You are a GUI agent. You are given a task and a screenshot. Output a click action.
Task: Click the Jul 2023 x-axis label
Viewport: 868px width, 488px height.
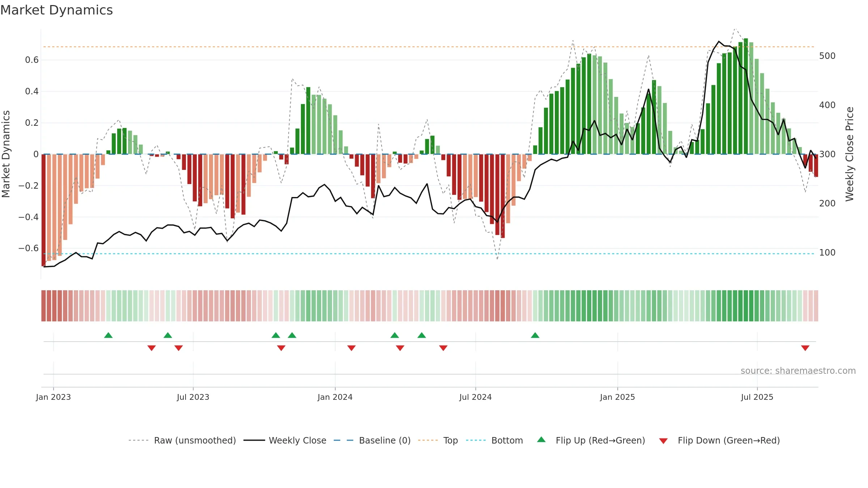(x=193, y=397)
